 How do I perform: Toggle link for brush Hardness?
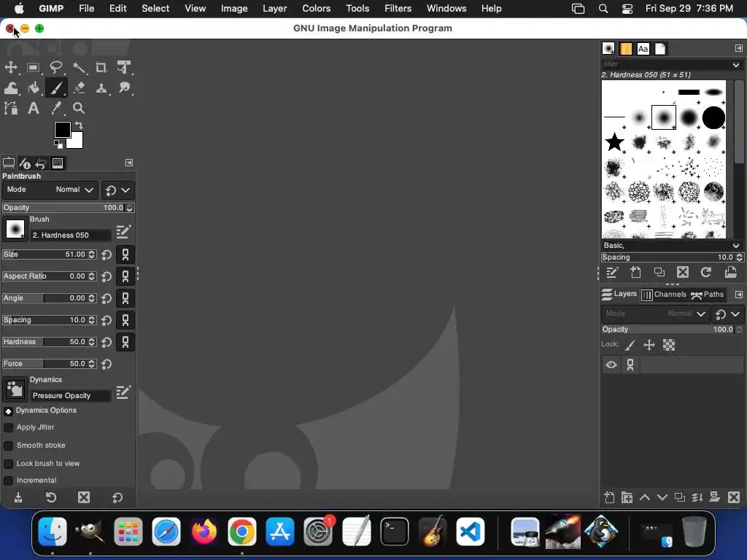pyautogui.click(x=125, y=342)
